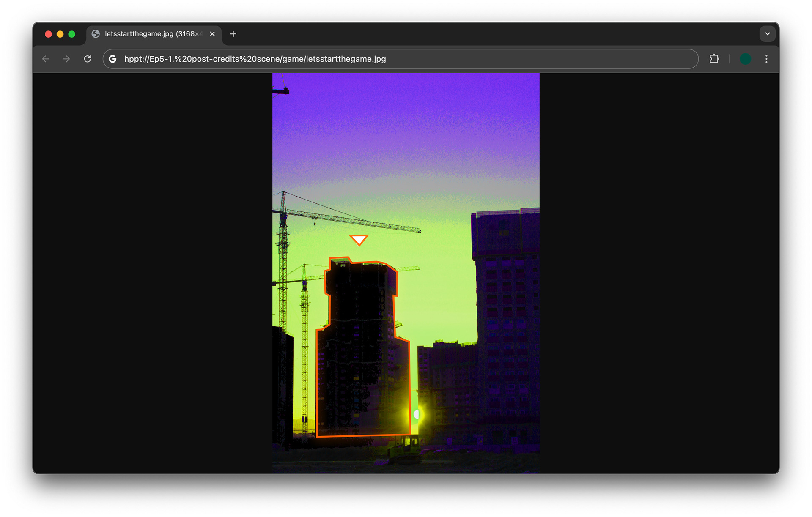Close the letsstartthegame.jpg tab

click(212, 34)
